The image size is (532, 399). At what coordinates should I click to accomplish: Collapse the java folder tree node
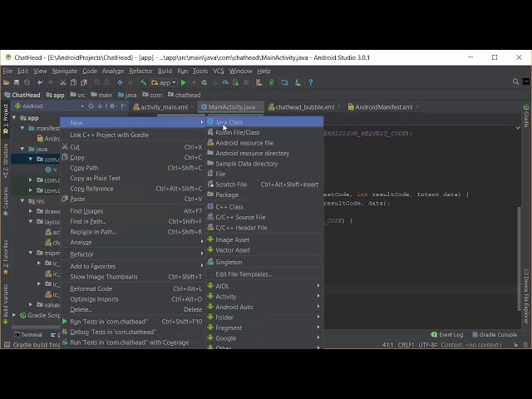point(22,149)
